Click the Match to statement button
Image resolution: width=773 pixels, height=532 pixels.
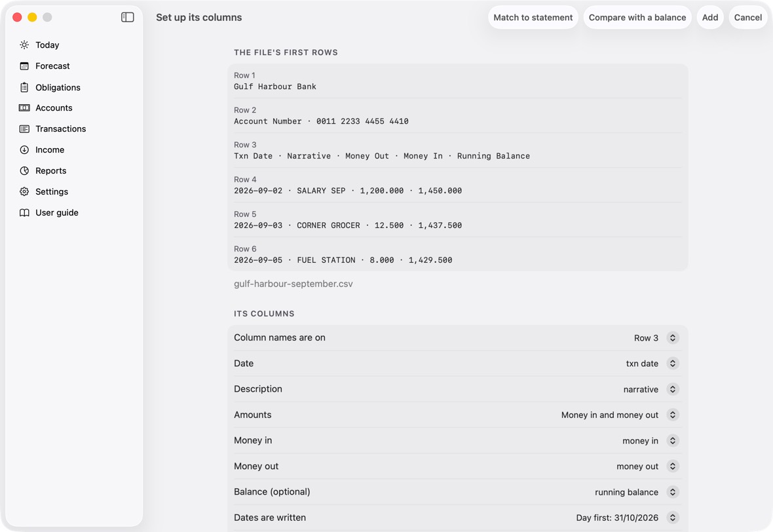coord(533,17)
